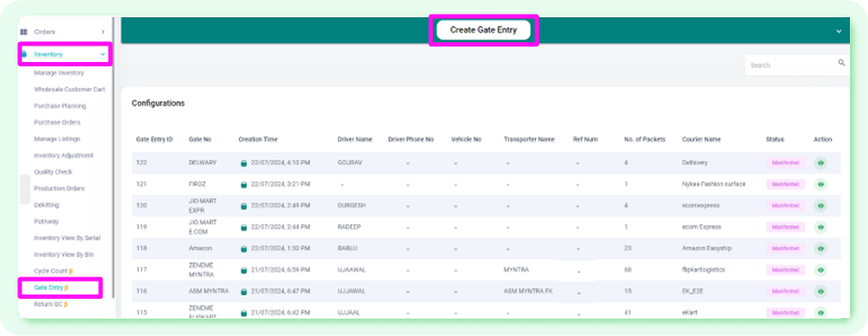Image resolution: width=868 pixels, height=336 pixels.
Task: Click the Status column header
Action: tap(775, 140)
